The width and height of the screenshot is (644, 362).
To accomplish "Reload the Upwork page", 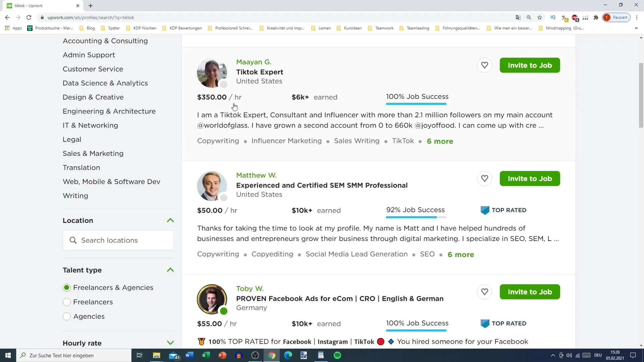I will [x=29, y=17].
